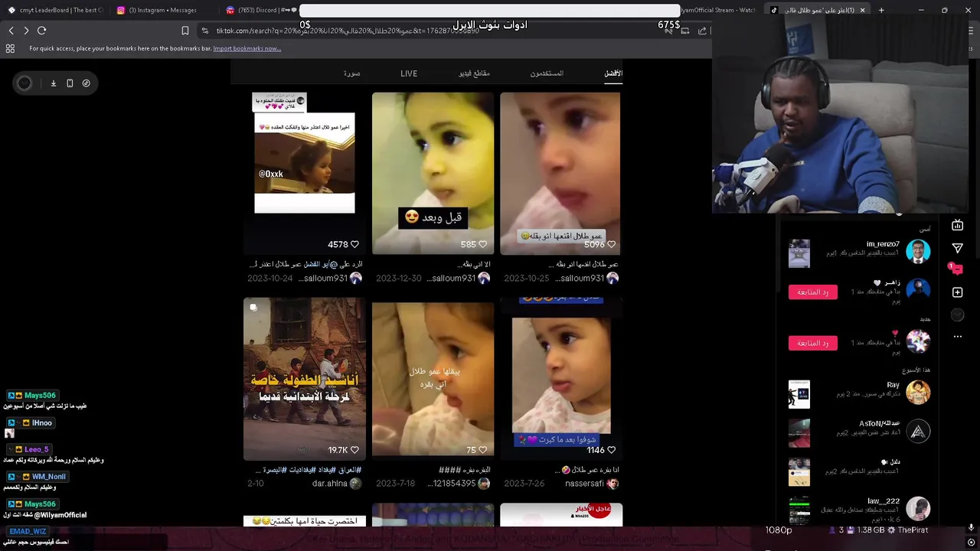Click رد المتابعة next to زاهر
The width and height of the screenshot is (980, 551).
(813, 292)
